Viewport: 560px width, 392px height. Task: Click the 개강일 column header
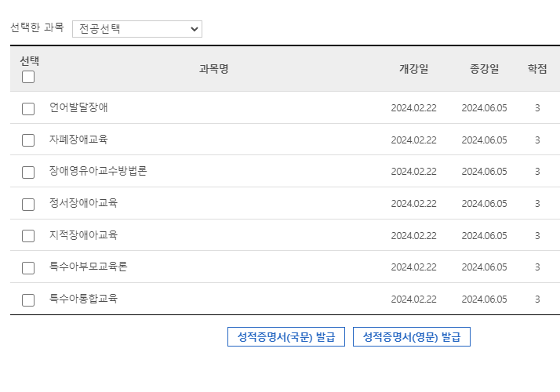click(413, 69)
